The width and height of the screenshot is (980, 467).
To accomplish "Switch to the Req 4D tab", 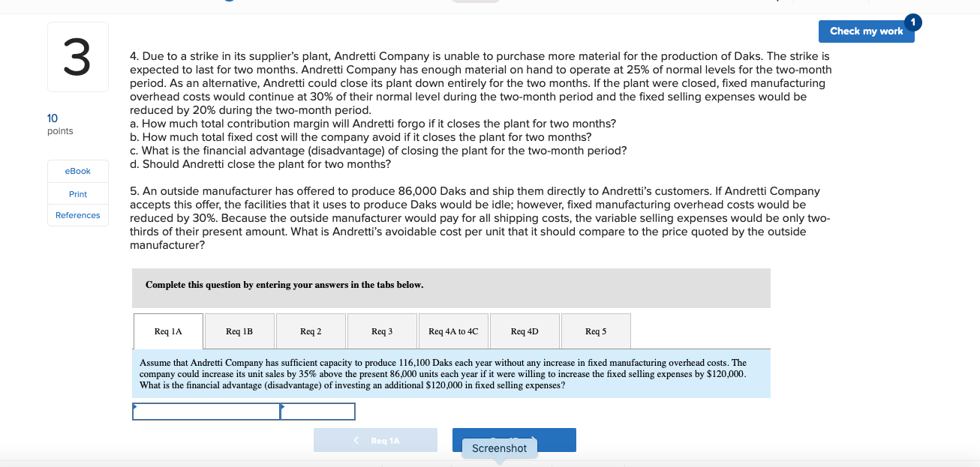I will tap(524, 331).
